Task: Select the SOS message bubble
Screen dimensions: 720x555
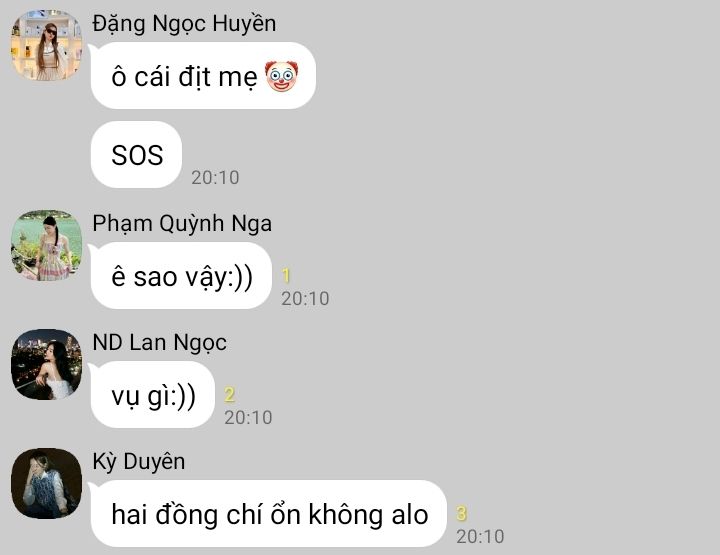Action: 136,155
